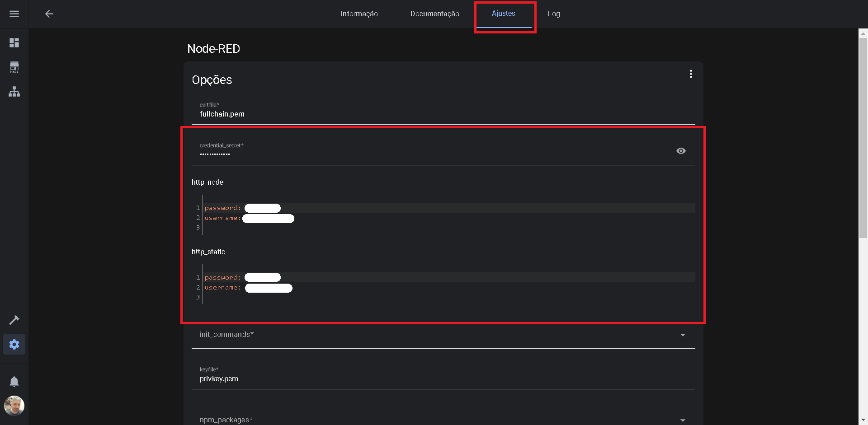Click http_node password line in editor

tap(449, 208)
